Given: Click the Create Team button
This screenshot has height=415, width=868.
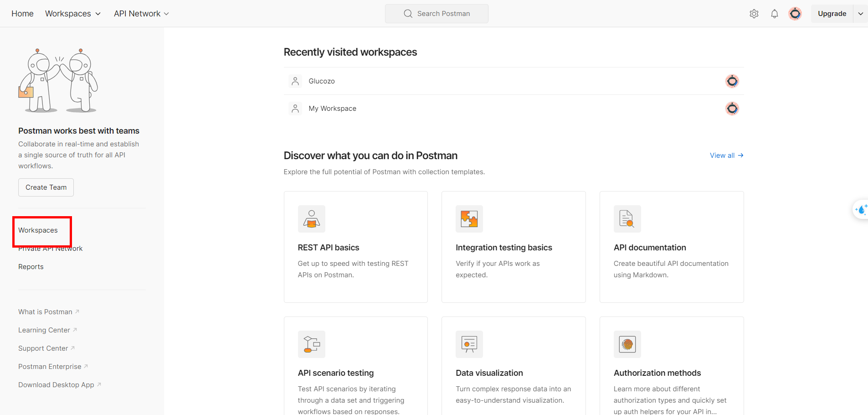Looking at the screenshot, I should tap(46, 187).
